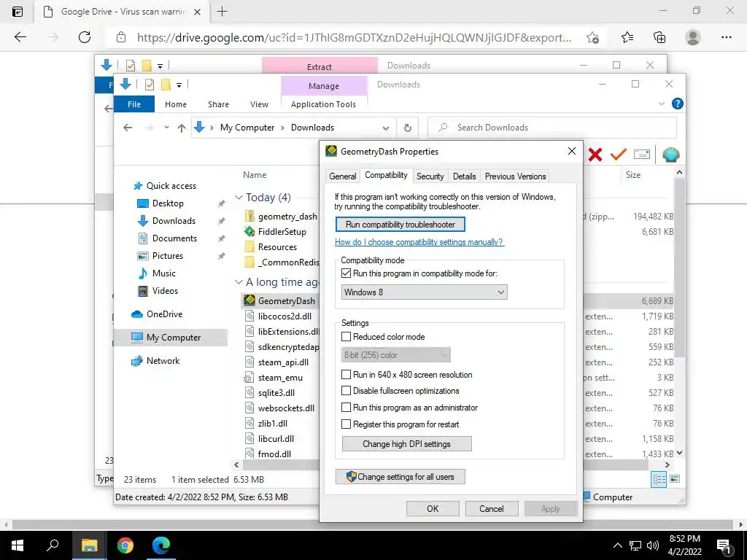
Task: Switch to large icons view in status bar
Action: click(675, 479)
